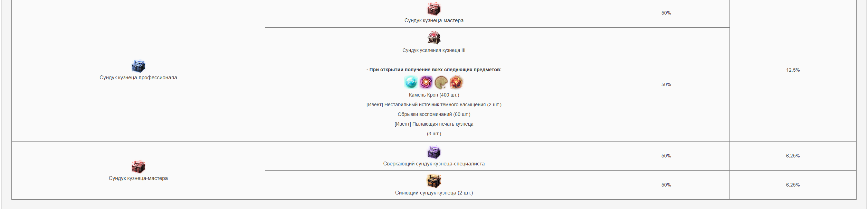Click the fiery blacksmith seal icon

[x=456, y=82]
